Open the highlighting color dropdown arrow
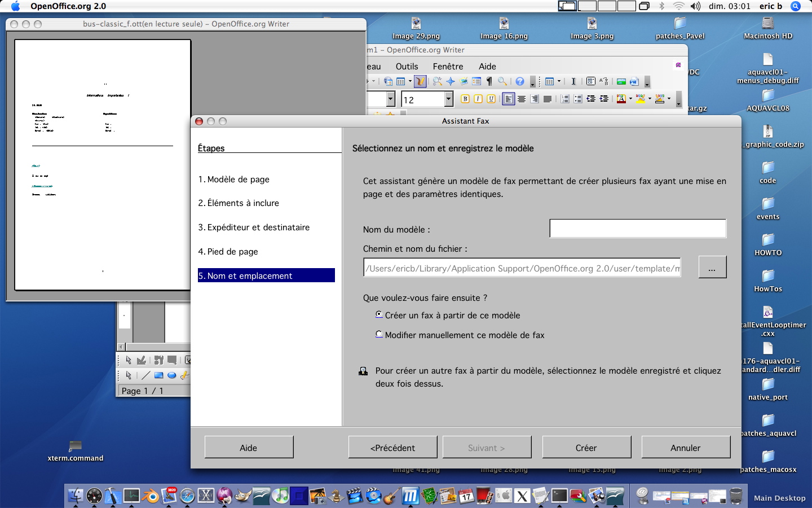The image size is (812, 508). [650, 99]
